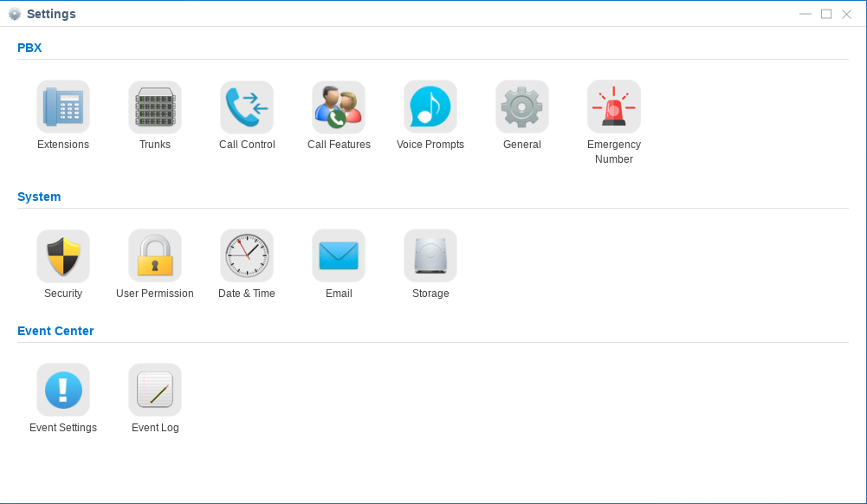This screenshot has width=867, height=504.
Task: Click the Voice Prompts text label
Action: (430, 145)
